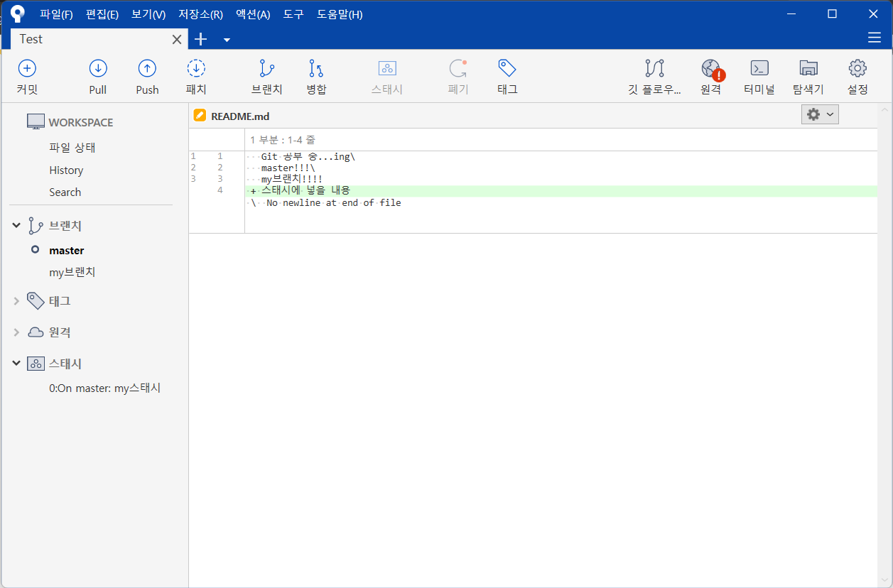The width and height of the screenshot is (893, 588).
Task: Open Settings (설정) gear icon
Action: click(x=857, y=68)
